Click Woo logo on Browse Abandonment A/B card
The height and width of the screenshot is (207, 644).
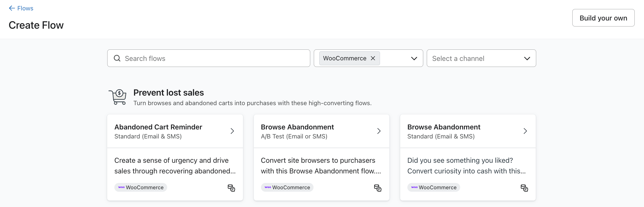[x=268, y=187]
